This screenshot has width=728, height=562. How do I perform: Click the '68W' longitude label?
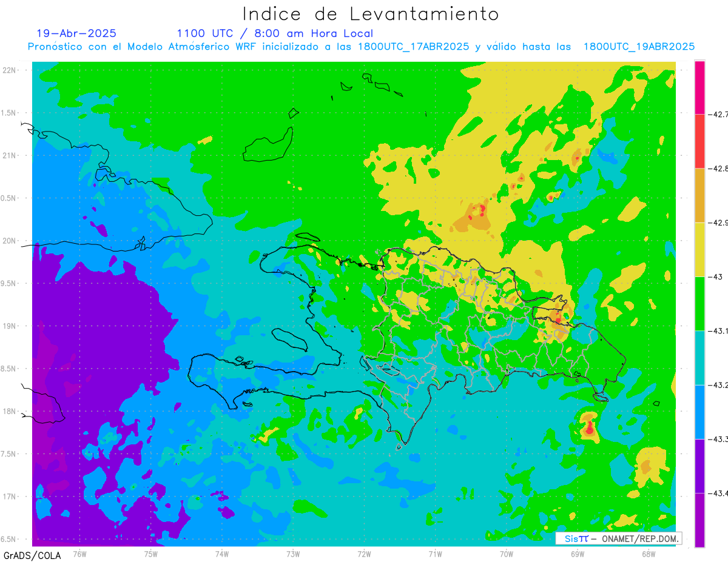point(648,554)
